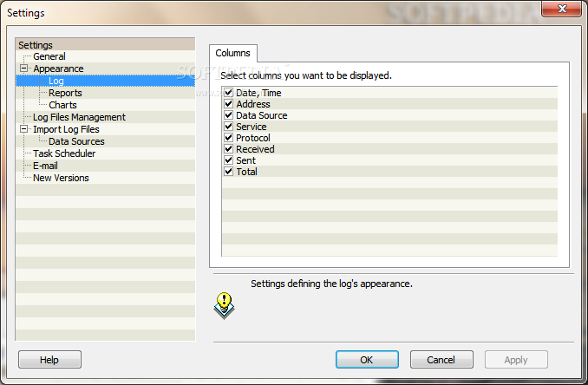Switch to the Columns tab
The height and width of the screenshot is (385, 588).
[x=233, y=53]
